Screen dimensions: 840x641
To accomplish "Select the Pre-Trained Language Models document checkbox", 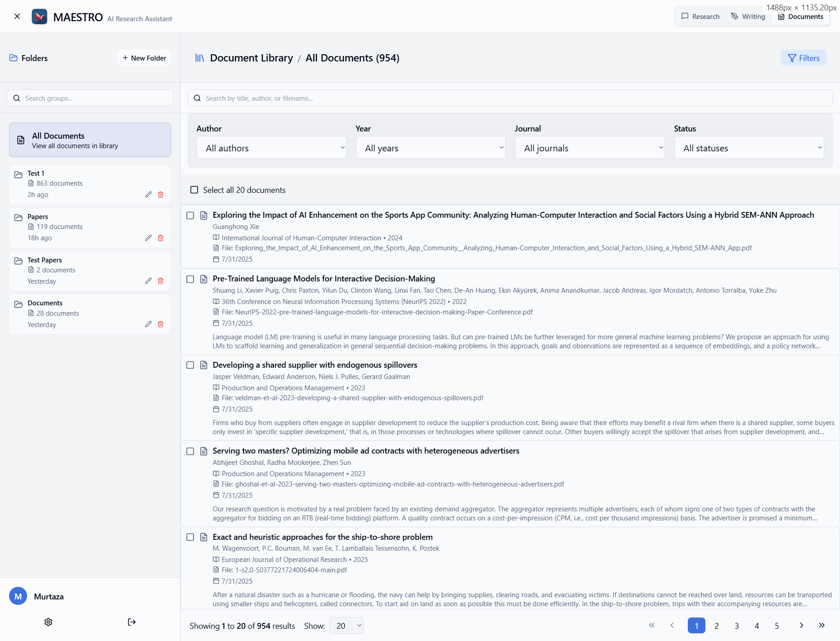I will 190,279.
